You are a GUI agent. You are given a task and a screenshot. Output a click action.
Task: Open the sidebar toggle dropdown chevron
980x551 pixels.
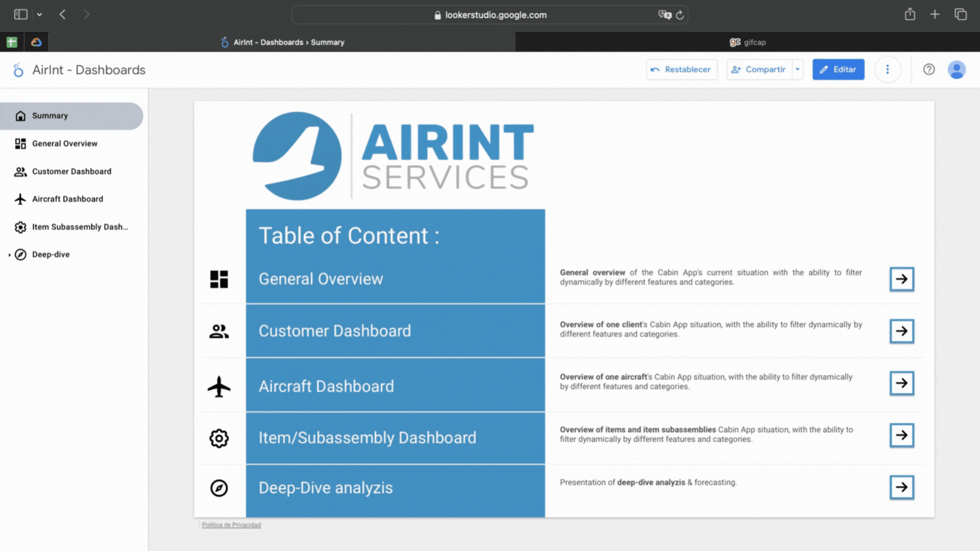pos(39,15)
